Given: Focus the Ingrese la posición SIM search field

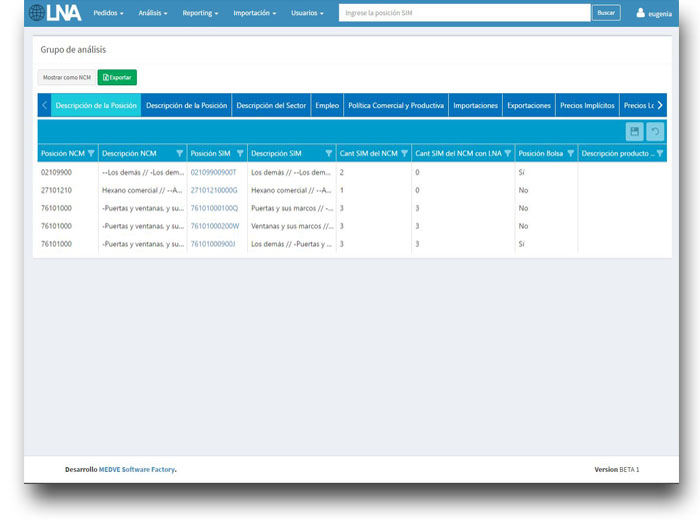Looking at the screenshot, I should click(464, 13).
